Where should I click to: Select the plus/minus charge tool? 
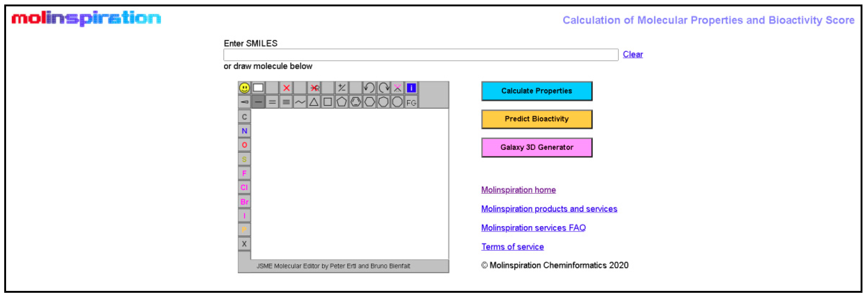coord(342,88)
